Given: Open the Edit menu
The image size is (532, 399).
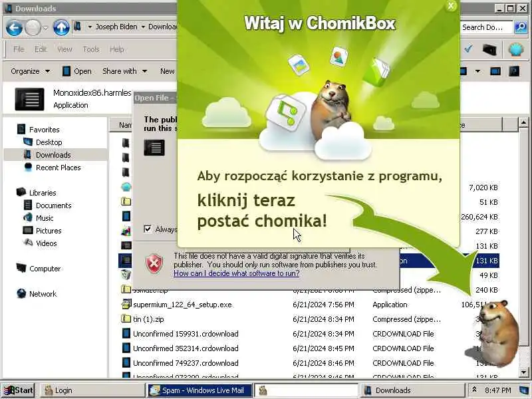Looking at the screenshot, I should pos(41,49).
